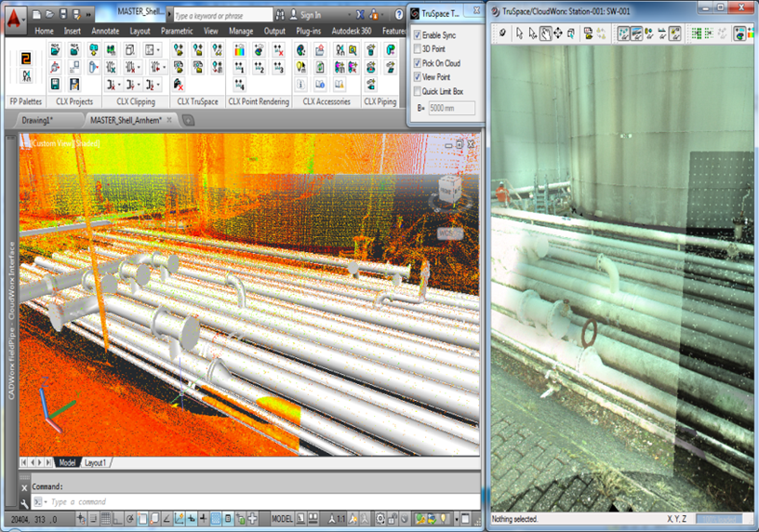This screenshot has width=759, height=532.
Task: Open the Manage ribbon tab
Action: pos(241,31)
